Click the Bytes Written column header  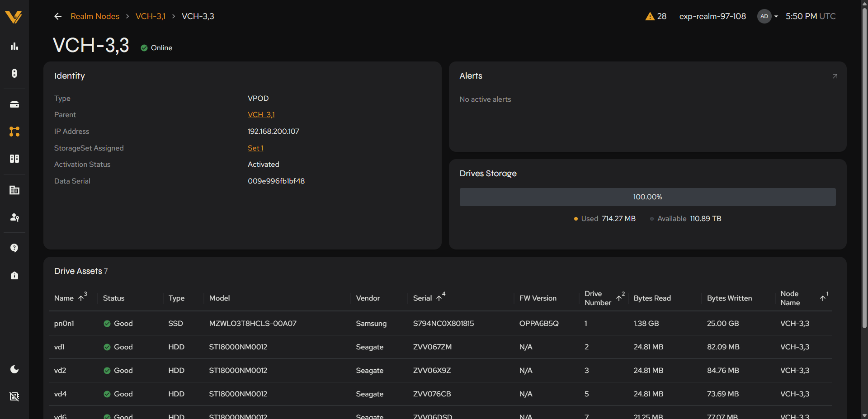point(729,298)
